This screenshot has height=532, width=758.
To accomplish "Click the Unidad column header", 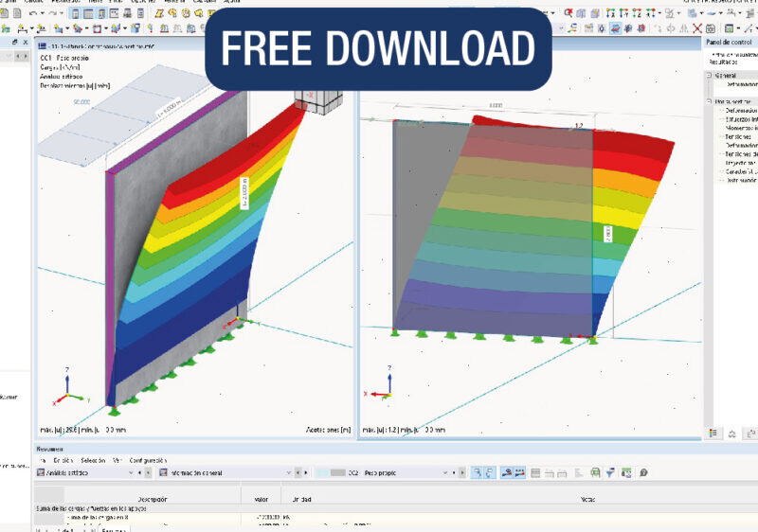I will [301, 499].
